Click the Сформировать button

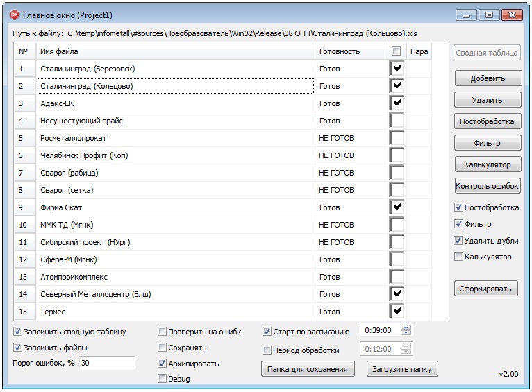click(487, 289)
